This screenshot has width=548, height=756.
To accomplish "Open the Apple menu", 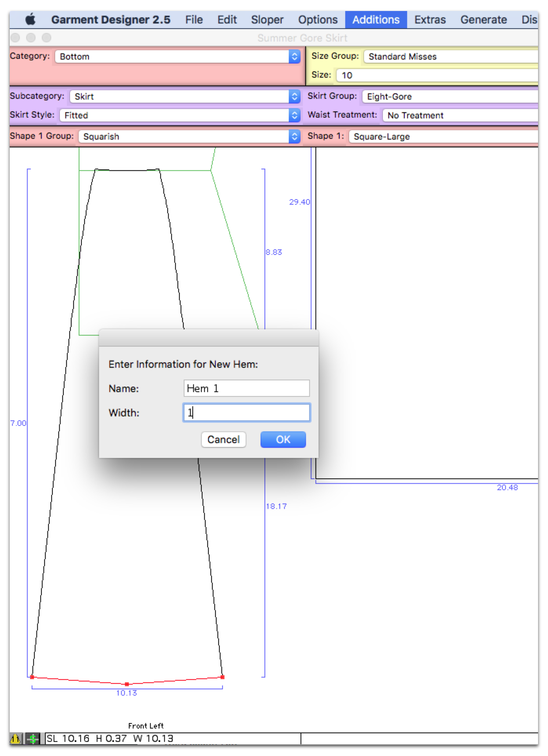I will tap(30, 19).
